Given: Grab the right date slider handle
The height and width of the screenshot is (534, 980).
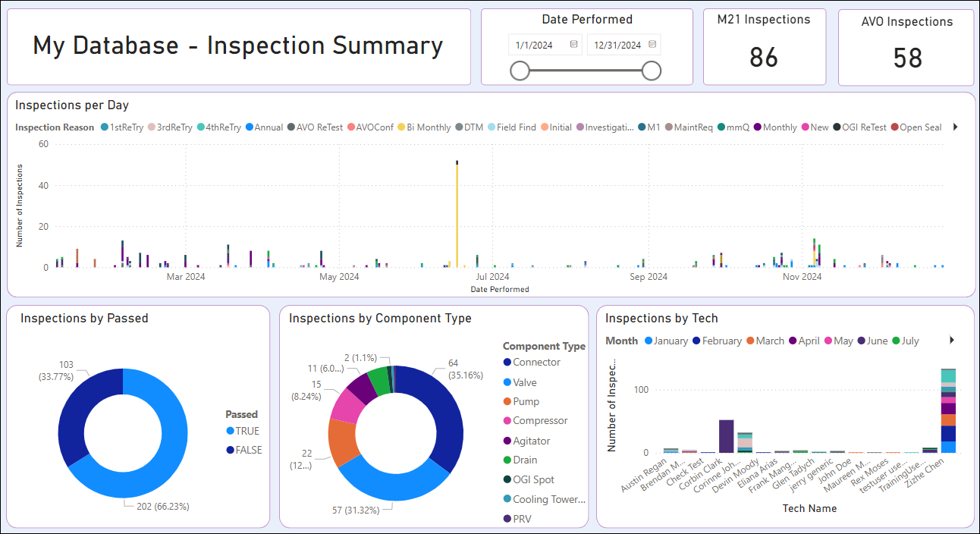Looking at the screenshot, I should point(651,71).
